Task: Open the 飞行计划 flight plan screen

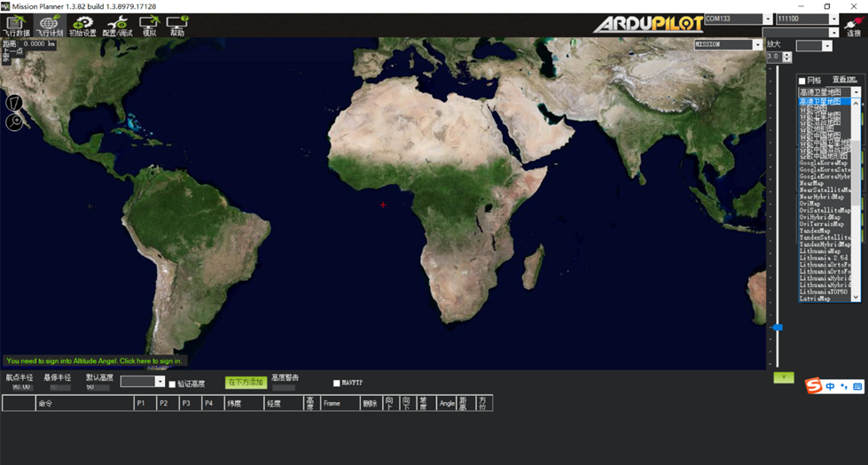Action: [x=48, y=26]
